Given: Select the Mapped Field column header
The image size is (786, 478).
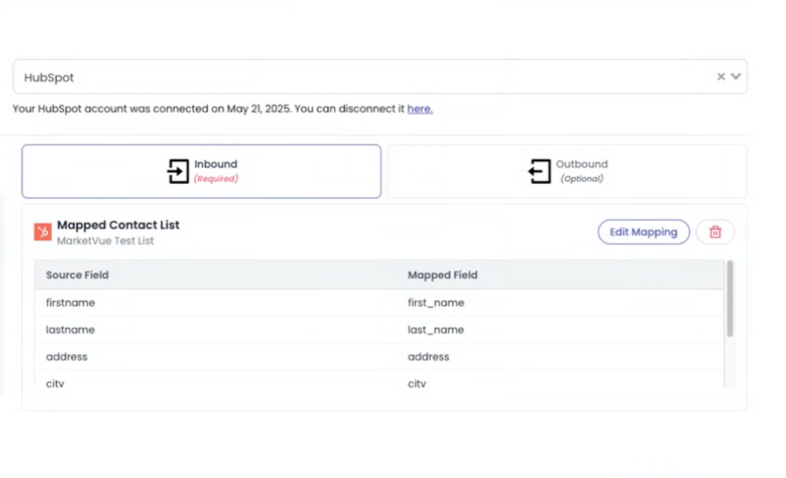Looking at the screenshot, I should click(x=443, y=275).
